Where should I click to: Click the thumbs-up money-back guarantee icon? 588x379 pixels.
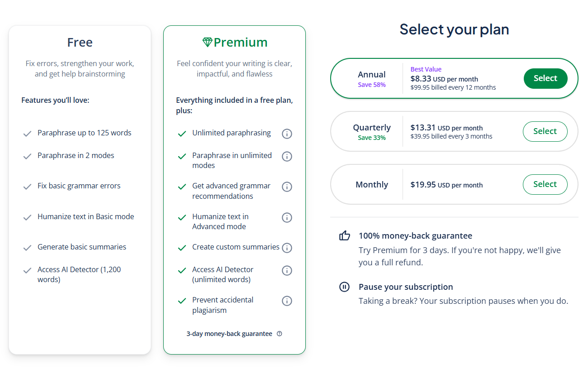345,235
